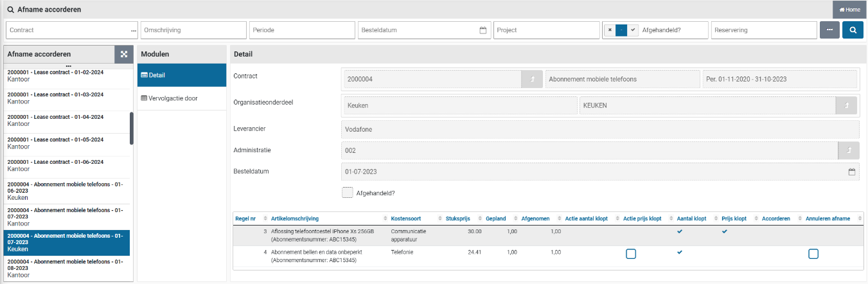Sort table by Stuksprijs column

459,218
